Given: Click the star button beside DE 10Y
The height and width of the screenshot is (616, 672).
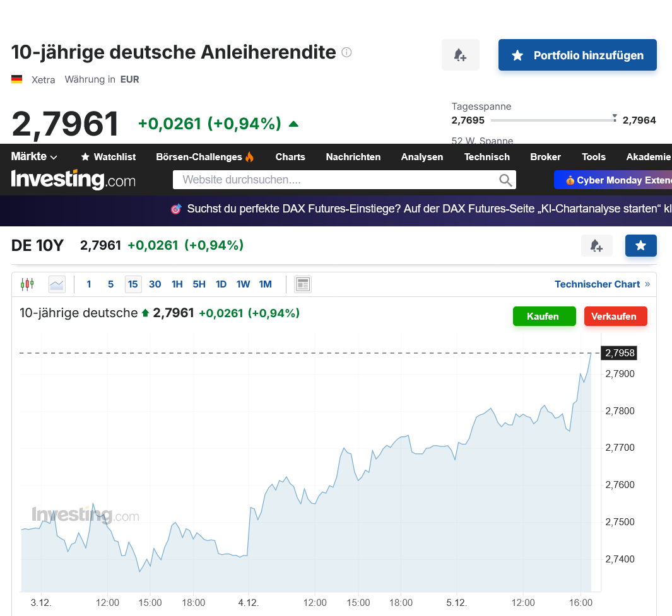Looking at the screenshot, I should (640, 246).
